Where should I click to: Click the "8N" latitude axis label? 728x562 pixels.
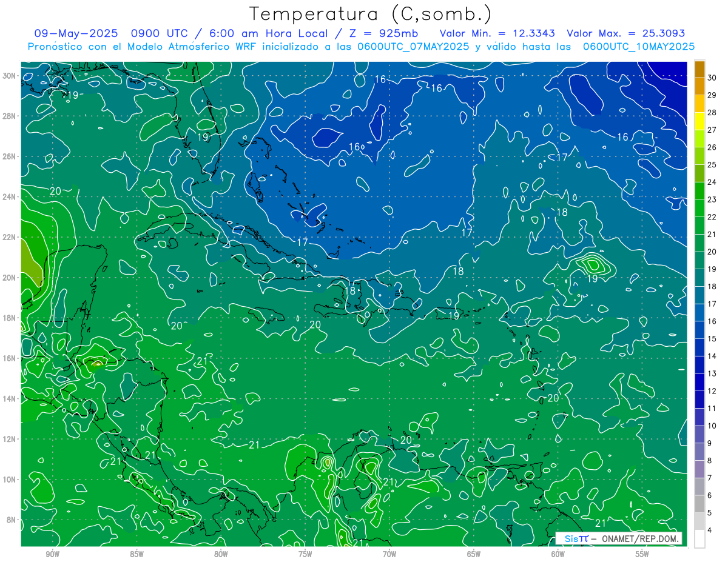(12, 520)
